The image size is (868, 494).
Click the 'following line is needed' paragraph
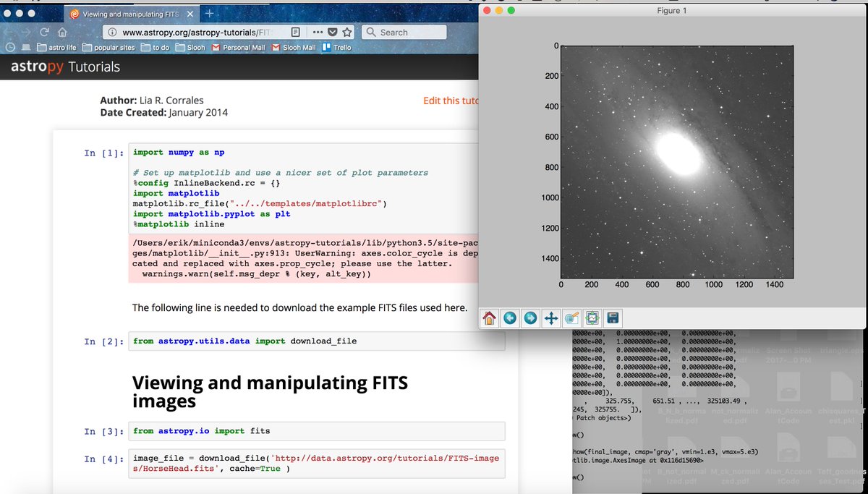tap(299, 307)
